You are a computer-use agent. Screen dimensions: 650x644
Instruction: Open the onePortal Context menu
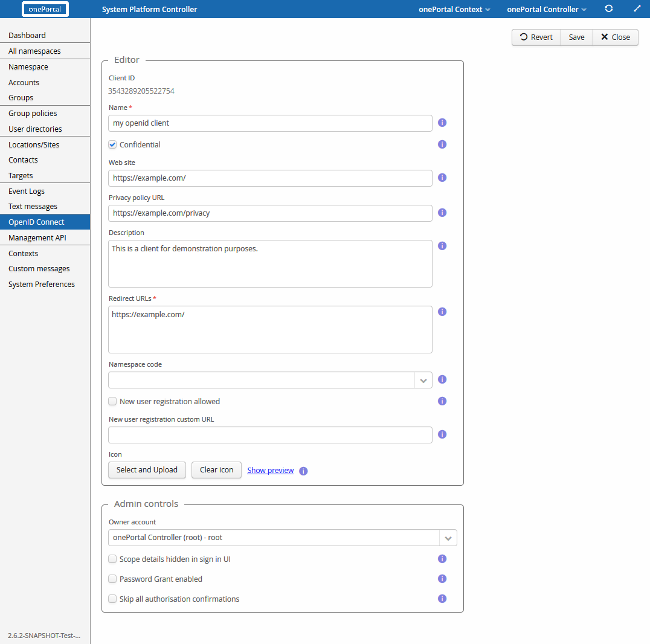(x=454, y=9)
